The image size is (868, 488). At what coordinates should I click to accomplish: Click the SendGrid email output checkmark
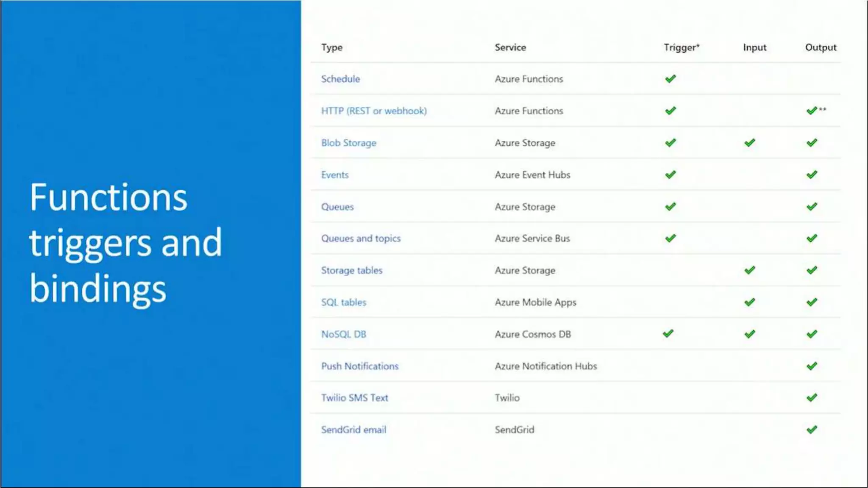tap(812, 430)
